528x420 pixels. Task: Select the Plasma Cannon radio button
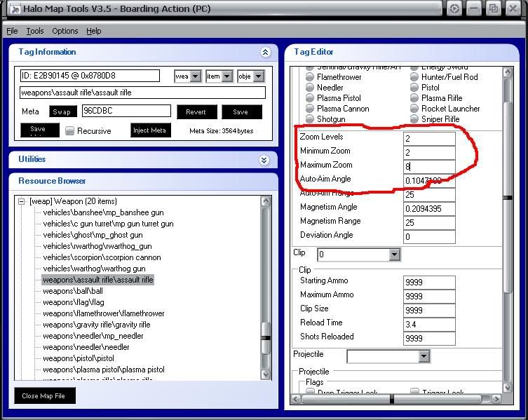pos(309,109)
